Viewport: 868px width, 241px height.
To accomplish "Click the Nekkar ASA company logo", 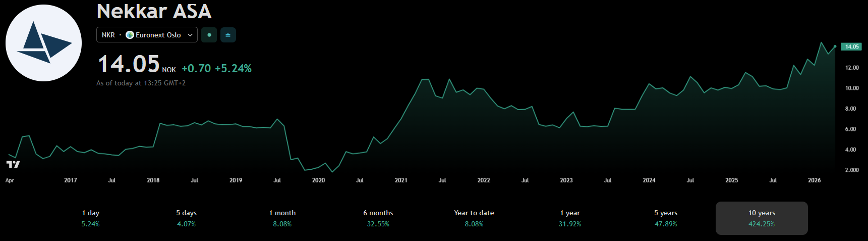I will [x=43, y=43].
